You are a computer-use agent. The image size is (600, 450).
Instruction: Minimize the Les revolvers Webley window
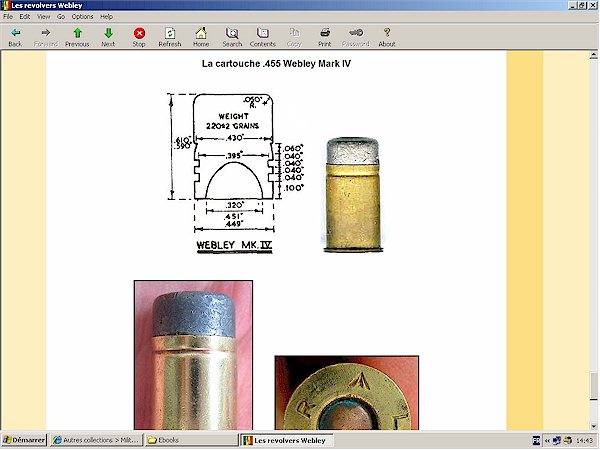click(x=573, y=5)
